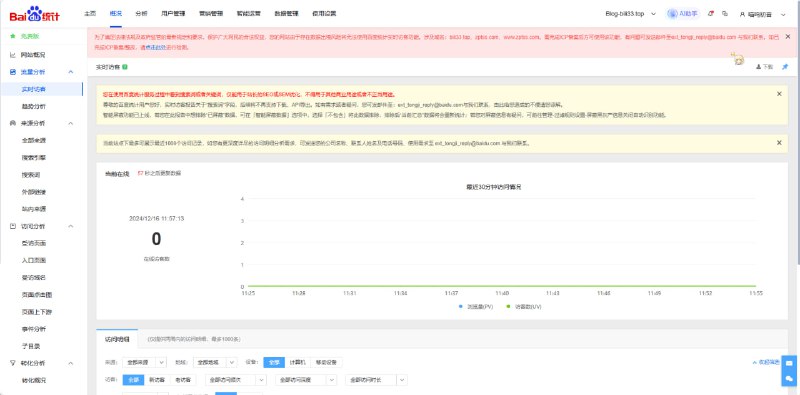
Task: Select 全部 in the 访客 filter
Action: tap(133, 380)
